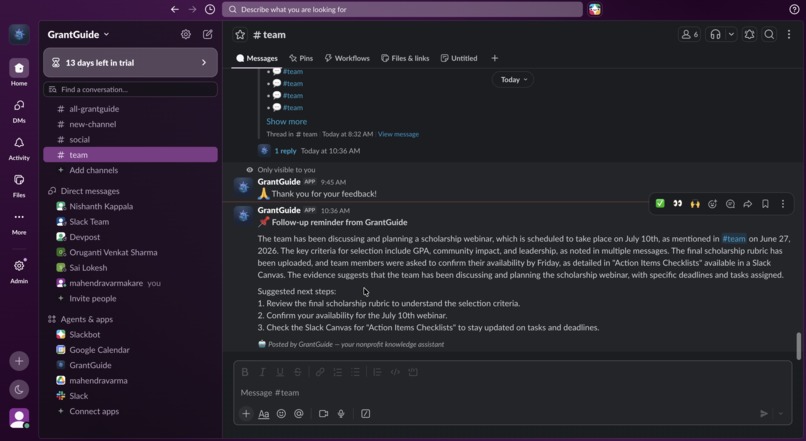Screen dimensions: 806x441
Task: Click the Find a conversation field
Action: pyautogui.click(x=131, y=89)
